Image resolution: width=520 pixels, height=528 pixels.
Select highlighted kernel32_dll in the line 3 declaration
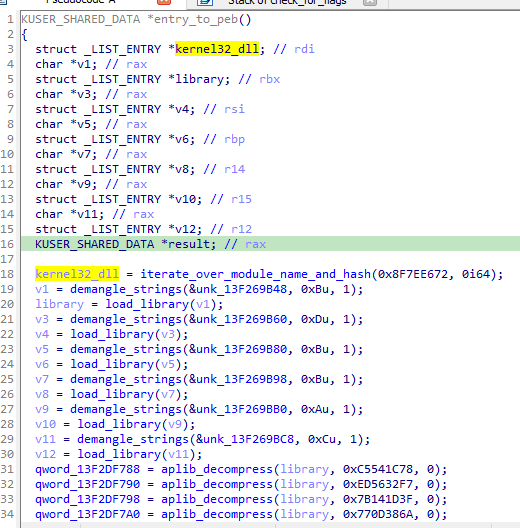pos(217,49)
